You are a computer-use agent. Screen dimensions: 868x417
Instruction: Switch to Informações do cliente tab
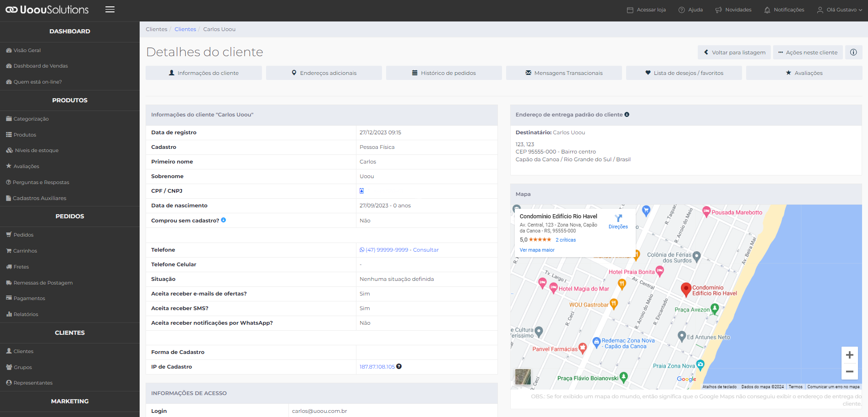pos(204,73)
